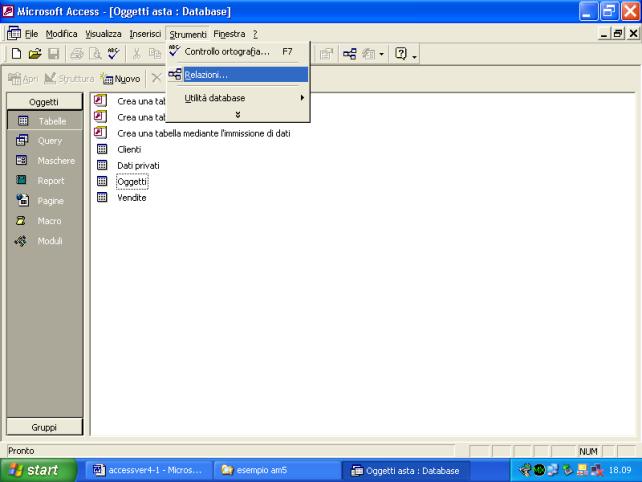Select Macro in objects bar
Viewport: 642px width, 482px height.
[44, 221]
